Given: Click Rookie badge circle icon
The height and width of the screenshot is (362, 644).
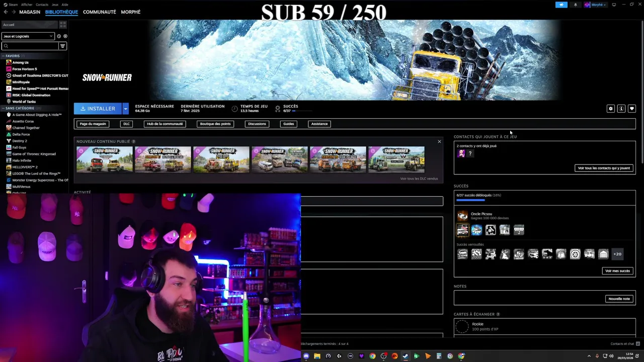Looking at the screenshot, I should (462, 327).
